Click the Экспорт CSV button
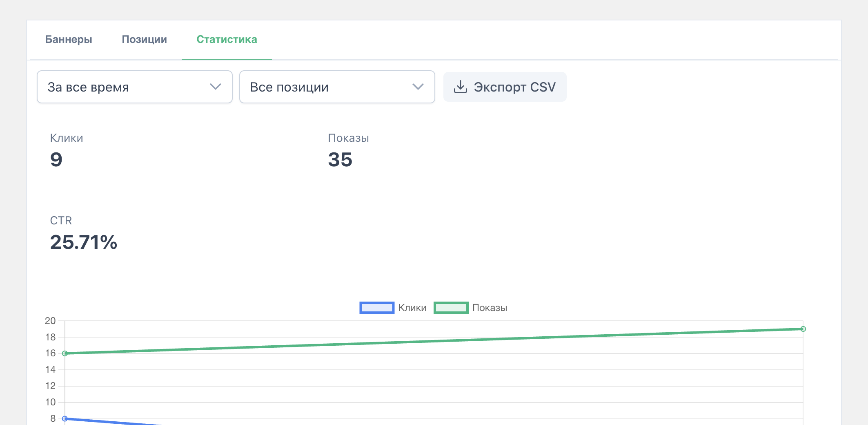The width and height of the screenshot is (868, 425). coord(505,87)
